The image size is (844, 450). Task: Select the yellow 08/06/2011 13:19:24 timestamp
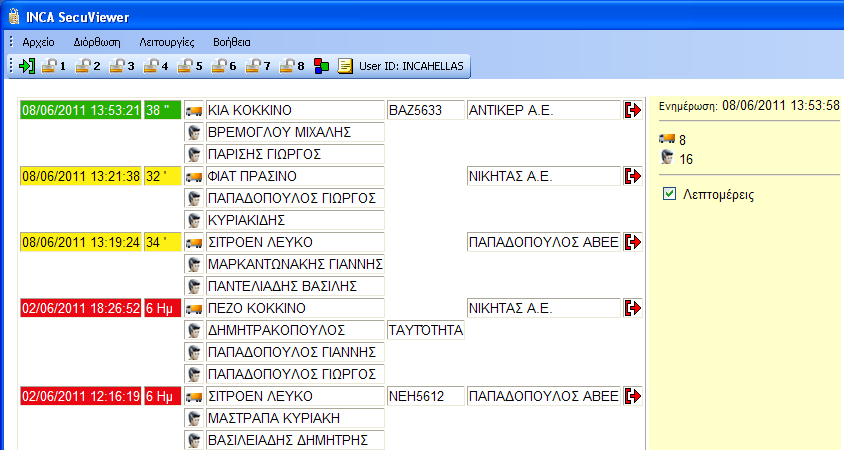tap(81, 242)
